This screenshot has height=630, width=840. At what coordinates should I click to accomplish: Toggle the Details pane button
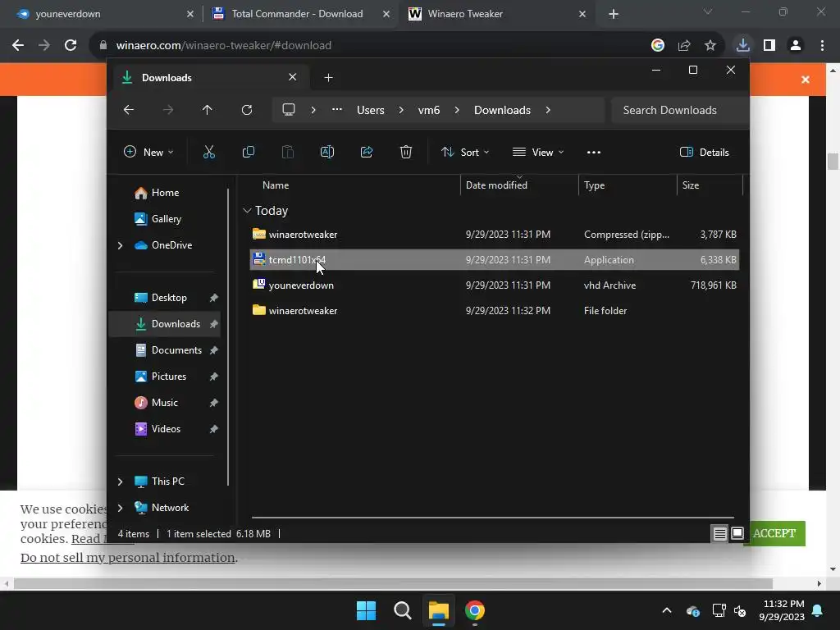(x=705, y=152)
